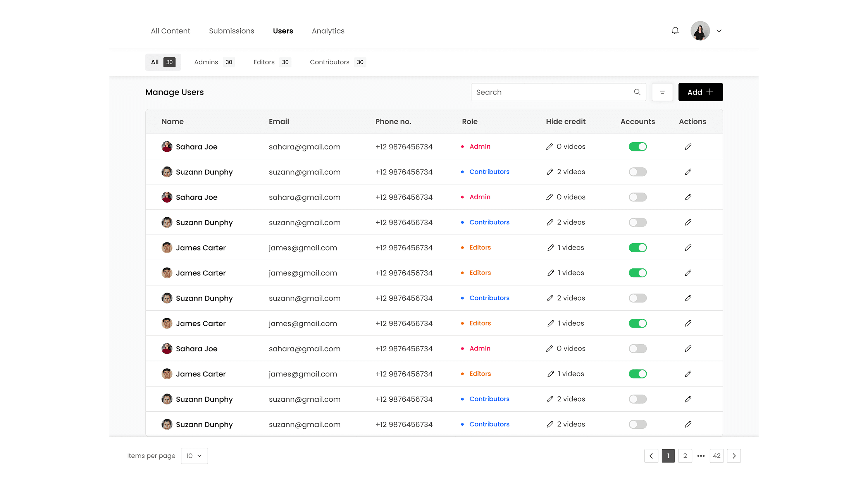Edit hide credit pencil in fifth row
This screenshot has width=868, height=488.
tap(550, 247)
